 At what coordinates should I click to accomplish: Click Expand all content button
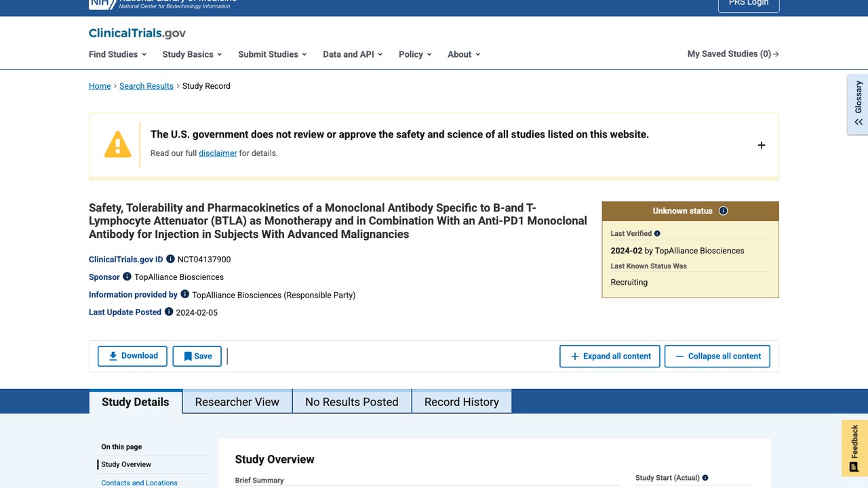tap(610, 356)
